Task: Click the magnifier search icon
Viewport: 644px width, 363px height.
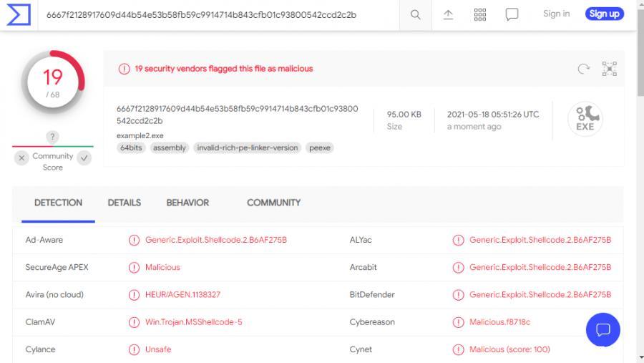Action: 415,14
